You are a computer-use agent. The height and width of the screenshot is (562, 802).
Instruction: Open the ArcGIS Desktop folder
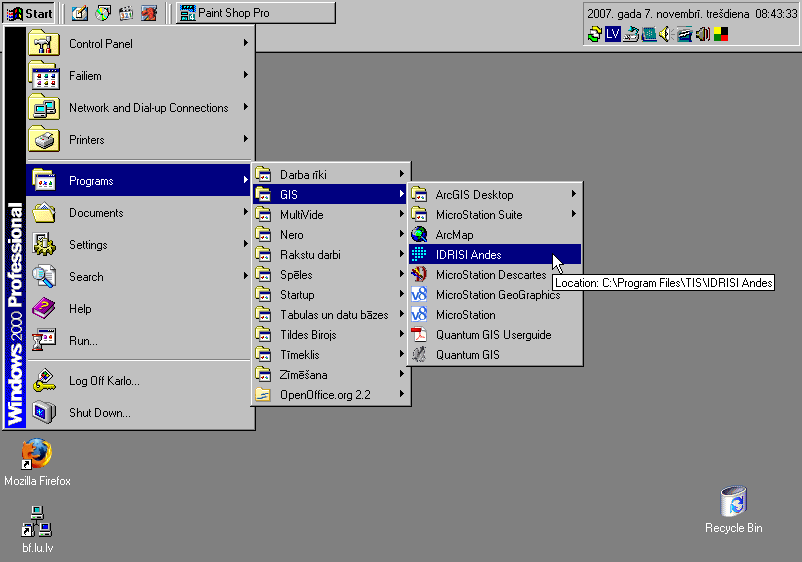495,194
